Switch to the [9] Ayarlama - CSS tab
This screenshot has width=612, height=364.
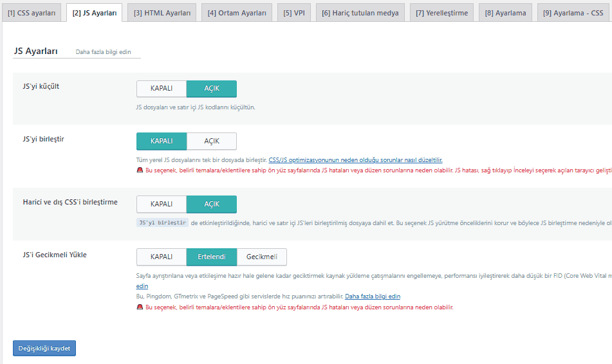pos(573,13)
